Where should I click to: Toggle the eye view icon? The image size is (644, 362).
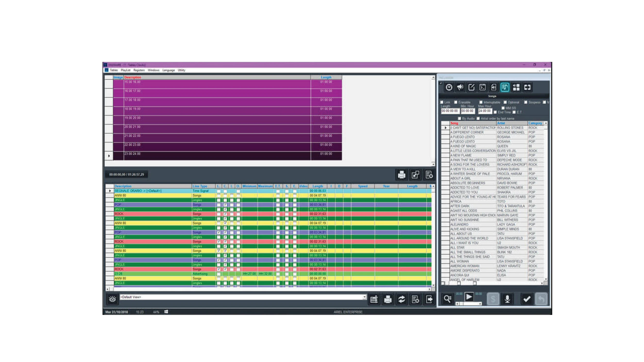(x=112, y=299)
